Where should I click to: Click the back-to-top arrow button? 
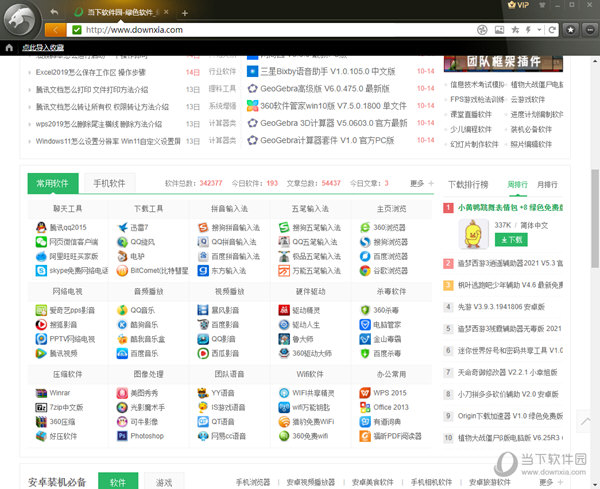[584, 421]
